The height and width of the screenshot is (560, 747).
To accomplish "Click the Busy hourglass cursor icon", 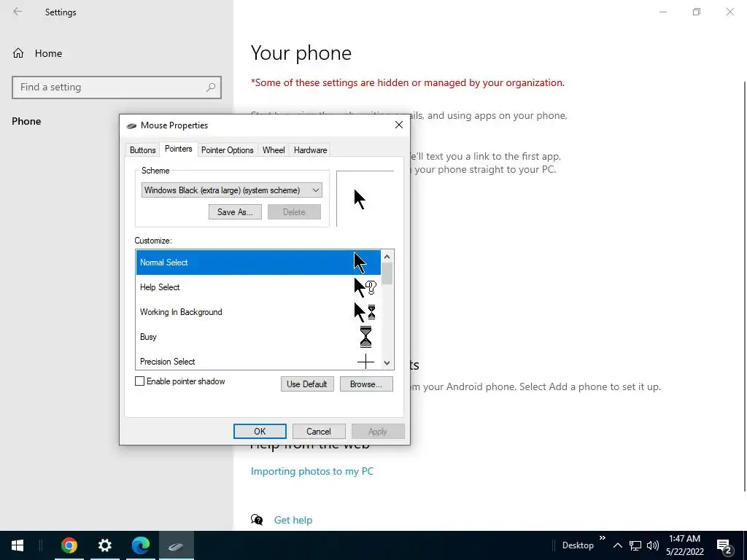I will pos(366,337).
